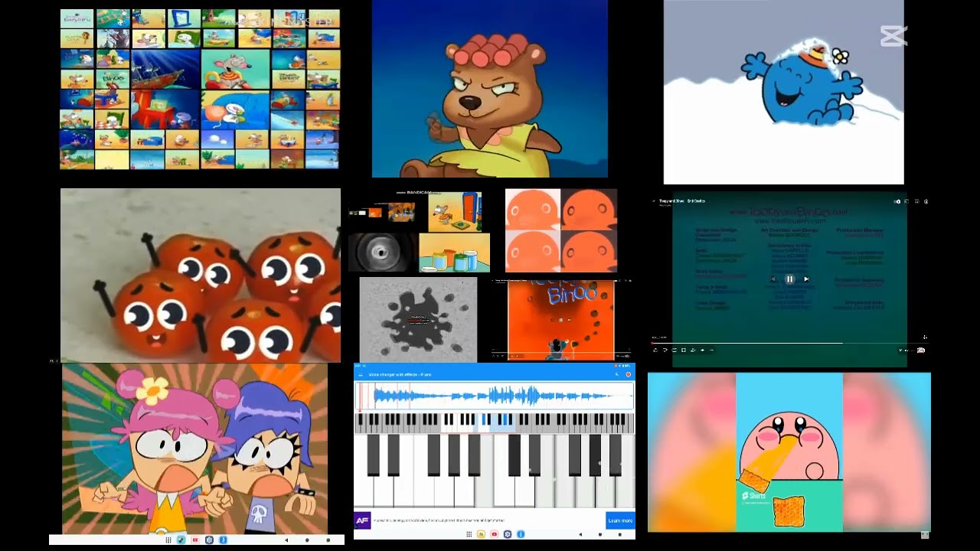Open the blue info icon in bottom-left taskbar
This screenshot has height=551, width=980.
point(224,540)
